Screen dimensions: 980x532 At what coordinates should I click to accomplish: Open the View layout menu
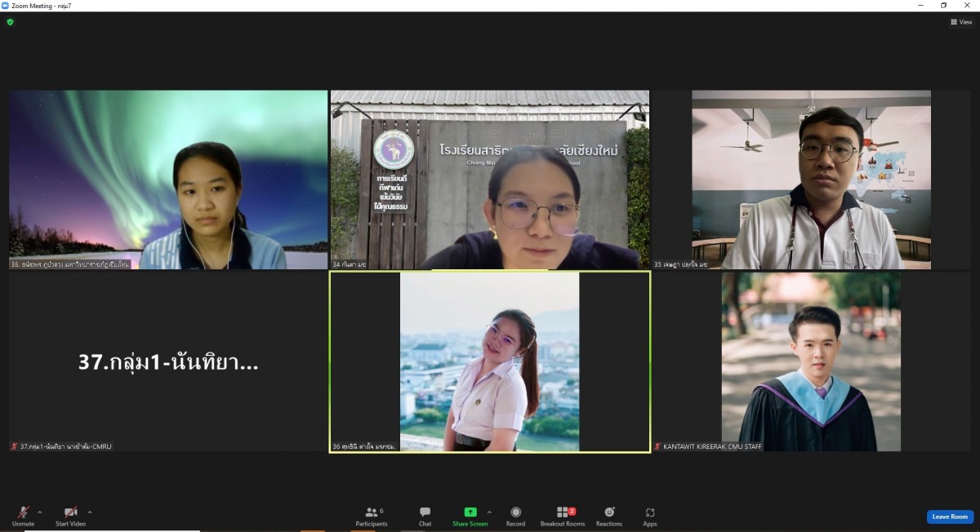pyautogui.click(x=960, y=22)
